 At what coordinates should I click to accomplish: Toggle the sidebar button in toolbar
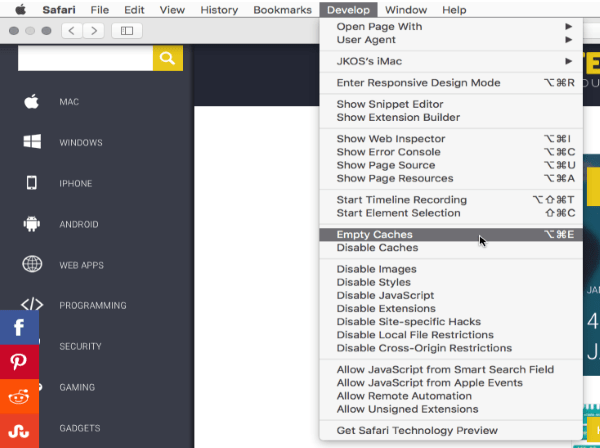point(127,31)
